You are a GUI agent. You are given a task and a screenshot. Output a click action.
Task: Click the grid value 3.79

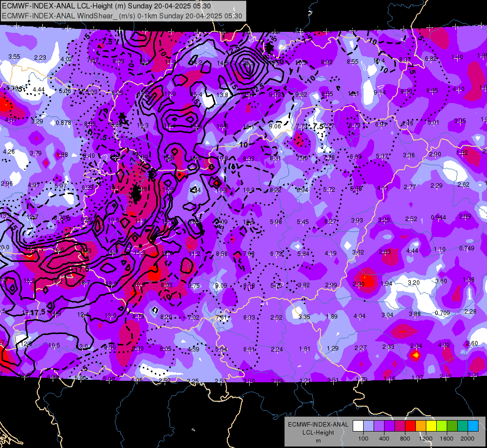click(36, 153)
